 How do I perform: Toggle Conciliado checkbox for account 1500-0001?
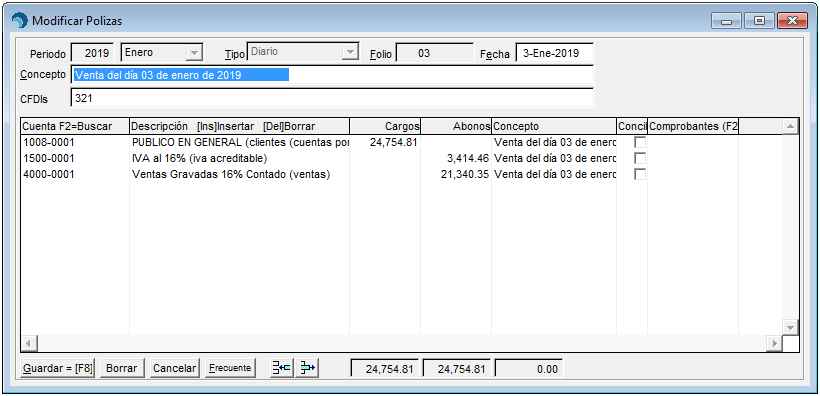[x=640, y=158]
